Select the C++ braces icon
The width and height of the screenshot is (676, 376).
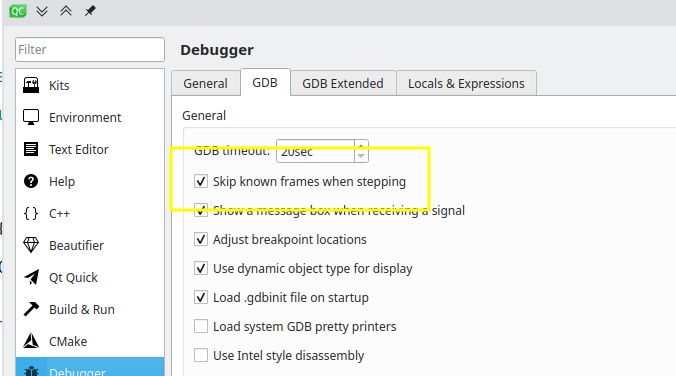[31, 213]
